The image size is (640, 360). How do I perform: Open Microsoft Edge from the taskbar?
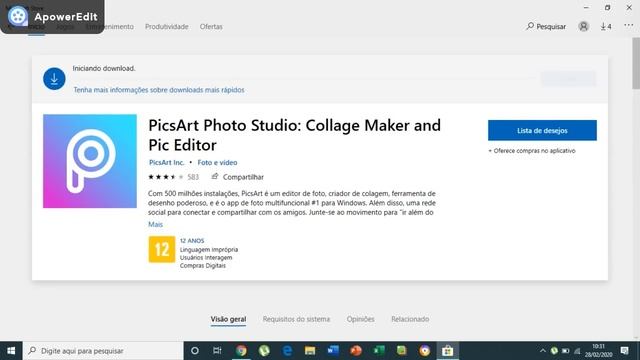(x=287, y=351)
